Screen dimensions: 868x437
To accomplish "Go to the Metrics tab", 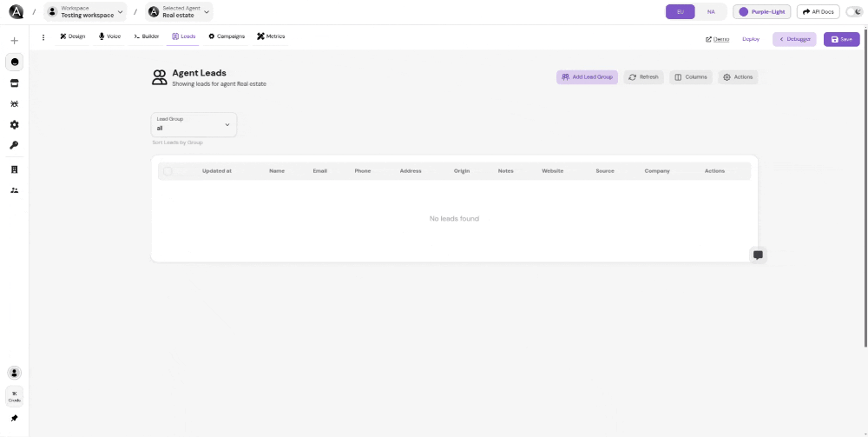I will click(x=271, y=36).
